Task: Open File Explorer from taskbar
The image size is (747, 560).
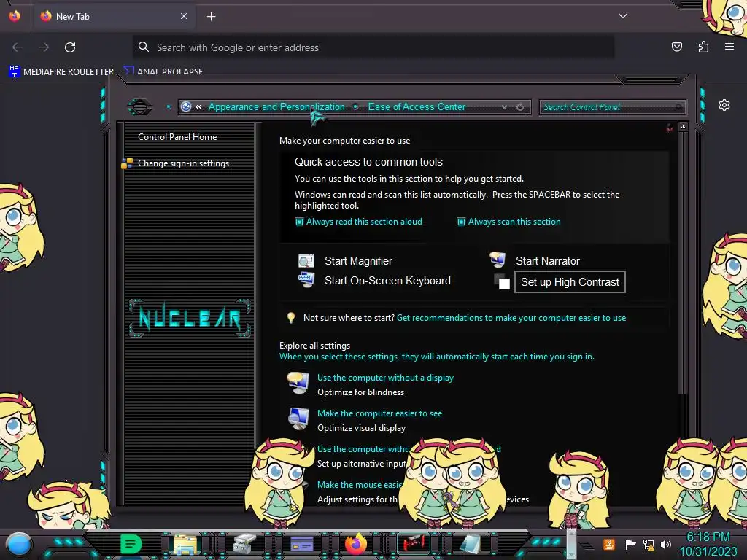Action: coord(185,544)
